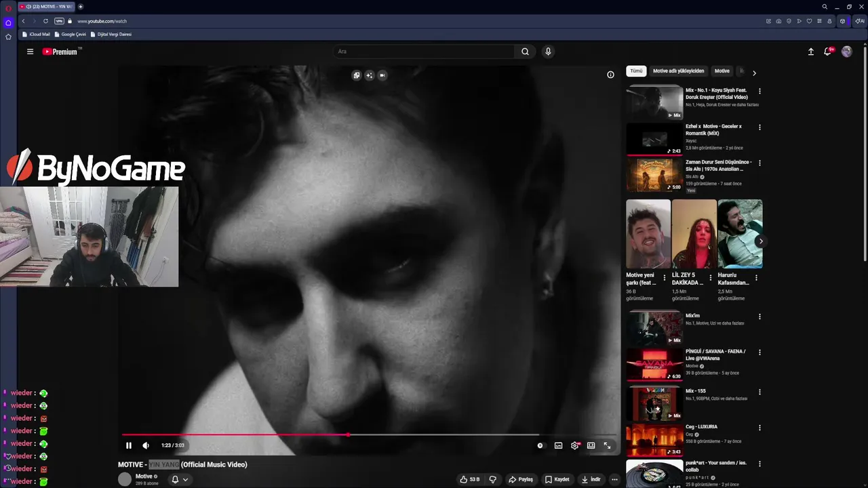Open YouTube notifications bell
The height and width of the screenshot is (488, 868).
(x=827, y=52)
